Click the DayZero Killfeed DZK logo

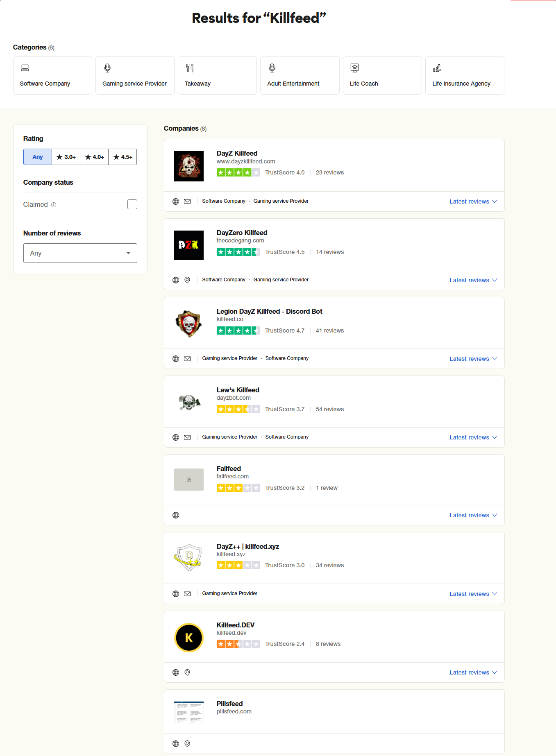(x=189, y=245)
